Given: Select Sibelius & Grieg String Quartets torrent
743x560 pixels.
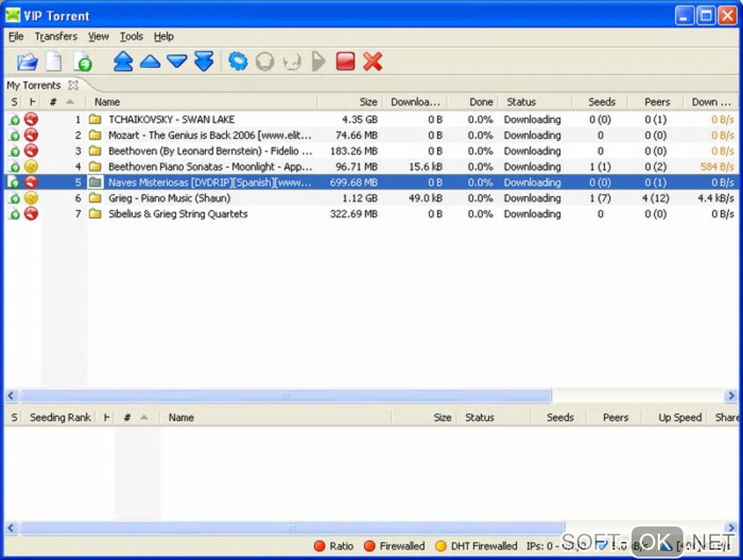Looking at the screenshot, I should (x=371, y=213).
